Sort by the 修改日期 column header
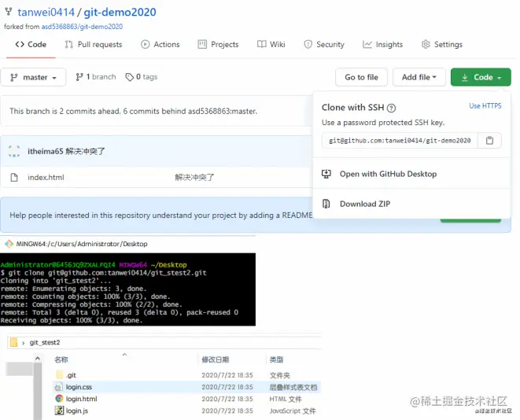The height and width of the screenshot is (420, 520). coord(216,359)
